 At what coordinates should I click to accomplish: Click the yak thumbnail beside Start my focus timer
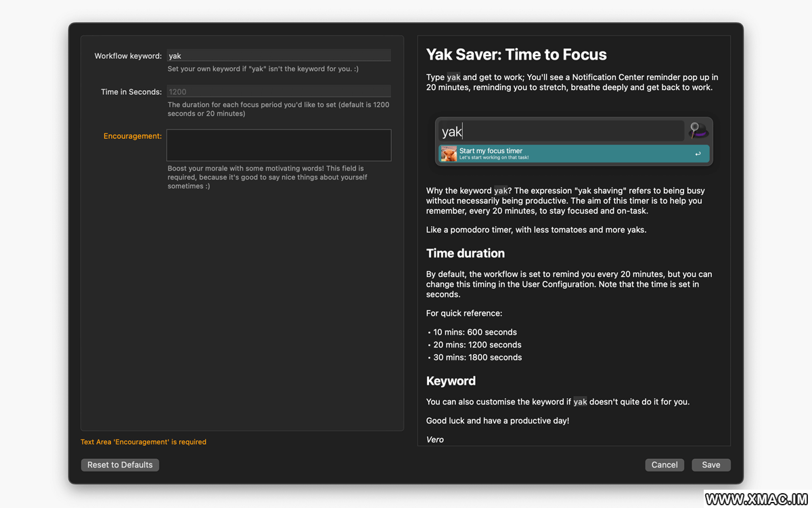449,154
